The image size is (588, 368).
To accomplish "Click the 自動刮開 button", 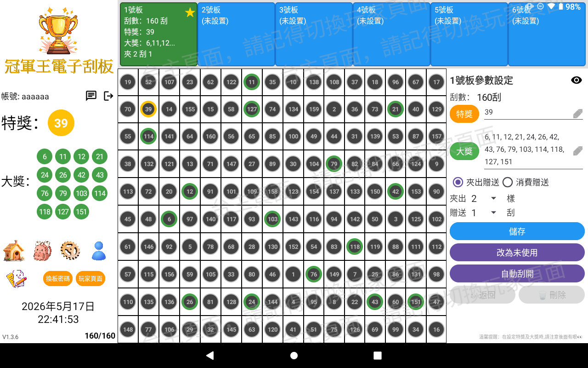I will (517, 274).
